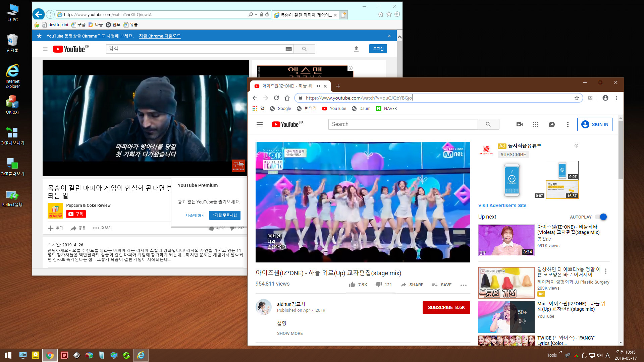Image resolution: width=644 pixels, height=362 pixels.
Task: Open Internet Explorer taskbar icon
Action: [x=141, y=355]
